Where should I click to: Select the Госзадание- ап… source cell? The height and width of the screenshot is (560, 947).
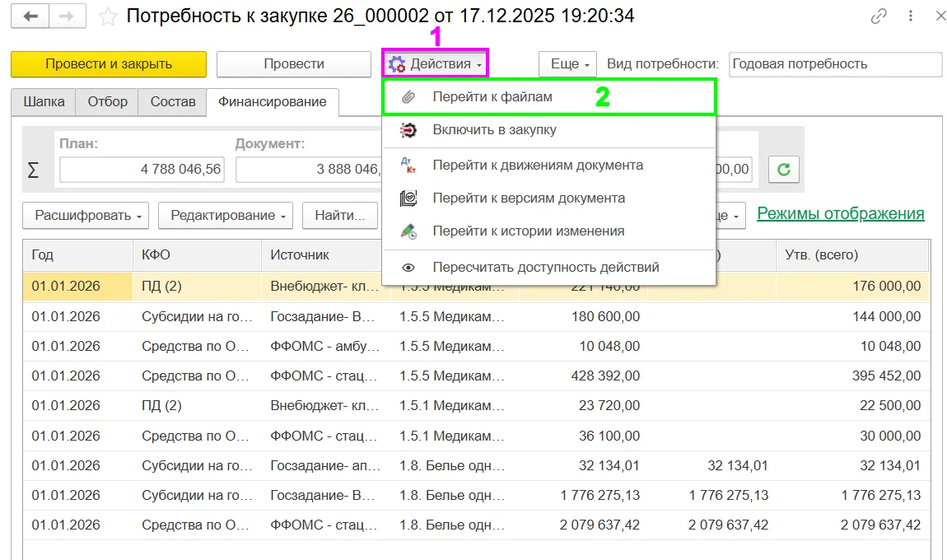[x=326, y=466]
